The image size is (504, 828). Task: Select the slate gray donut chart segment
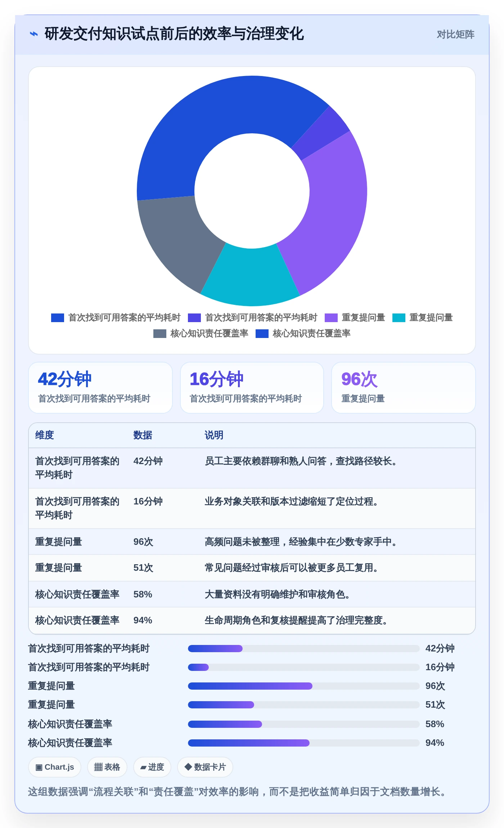click(x=176, y=241)
